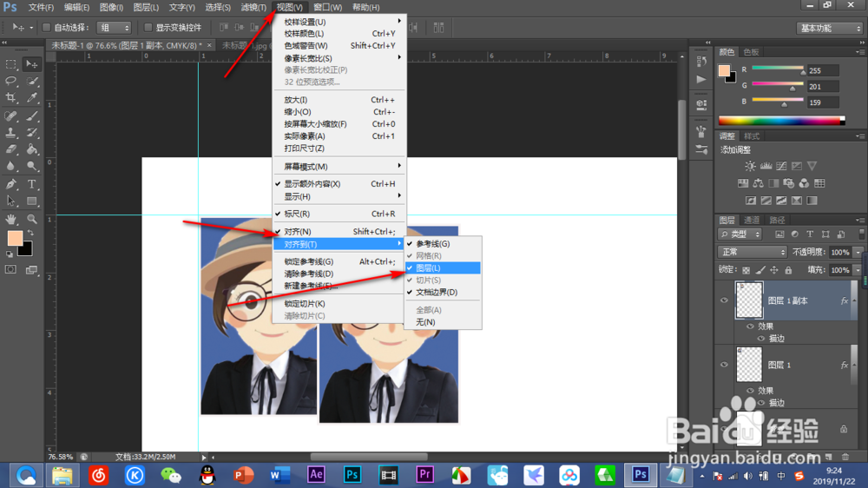This screenshot has height=488, width=868.
Task: Expand 屏幕模式(M) submenu
Action: point(339,167)
